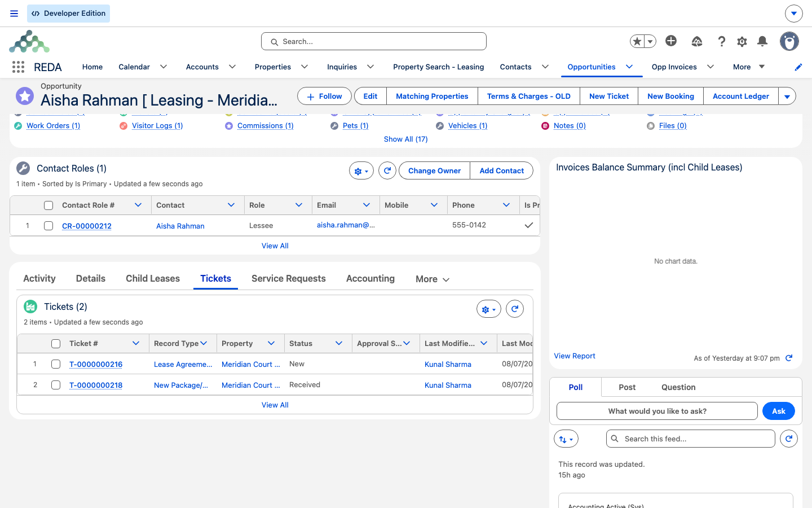The image size is (812, 508).
Task: Switch to the Child Leases tab
Action: pos(153,278)
